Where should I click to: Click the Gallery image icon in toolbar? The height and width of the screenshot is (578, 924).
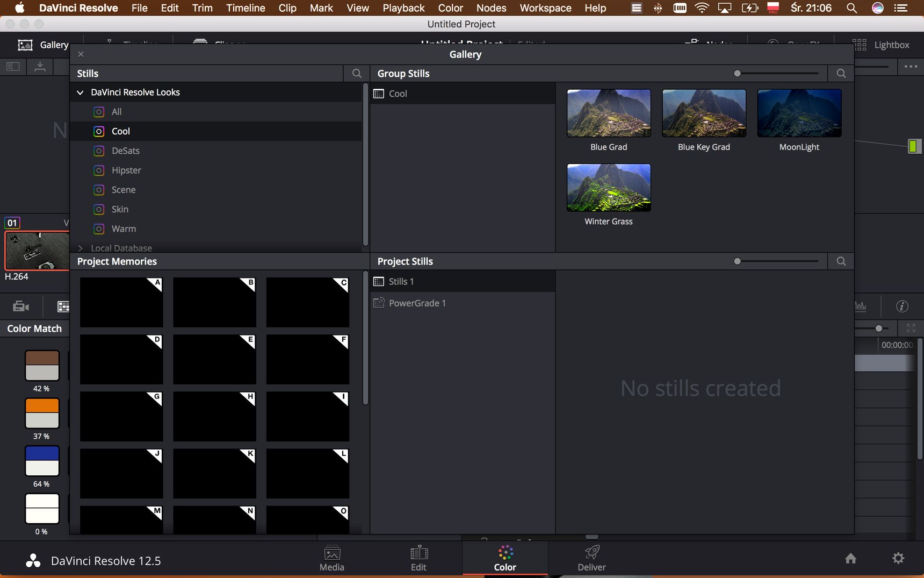click(x=25, y=45)
